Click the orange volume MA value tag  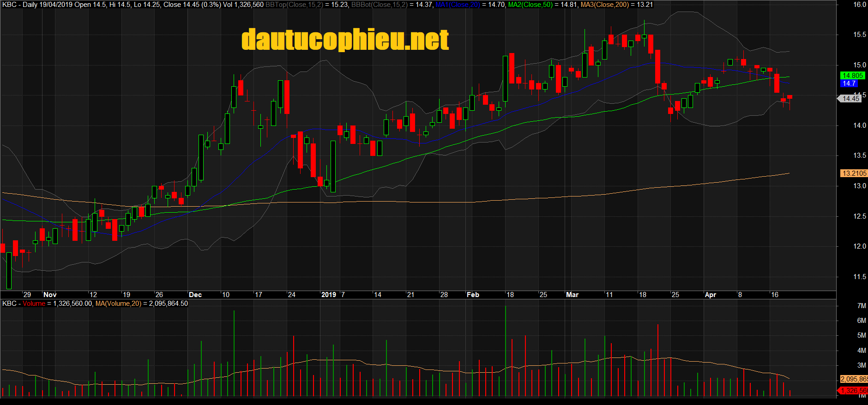(x=853, y=379)
